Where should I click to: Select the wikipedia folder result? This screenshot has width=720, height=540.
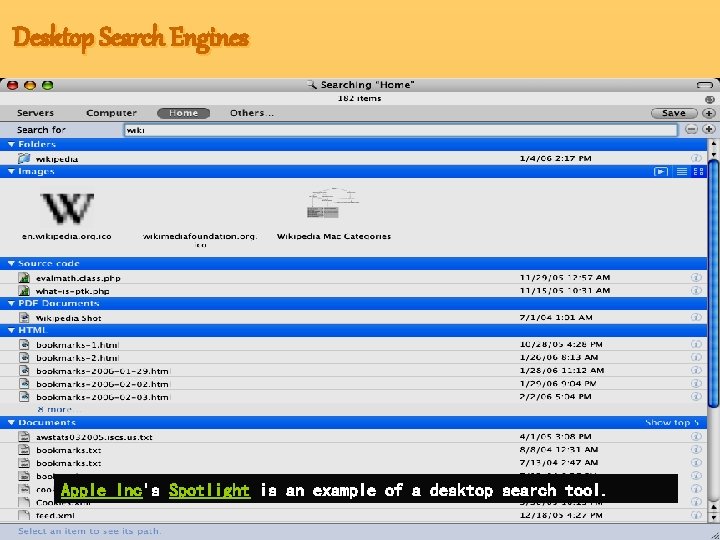coord(56,159)
